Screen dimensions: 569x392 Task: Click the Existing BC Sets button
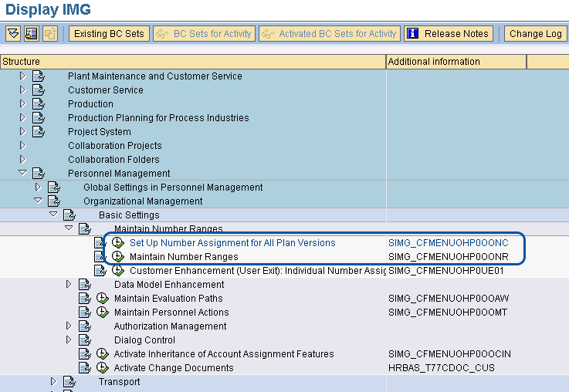tap(109, 34)
